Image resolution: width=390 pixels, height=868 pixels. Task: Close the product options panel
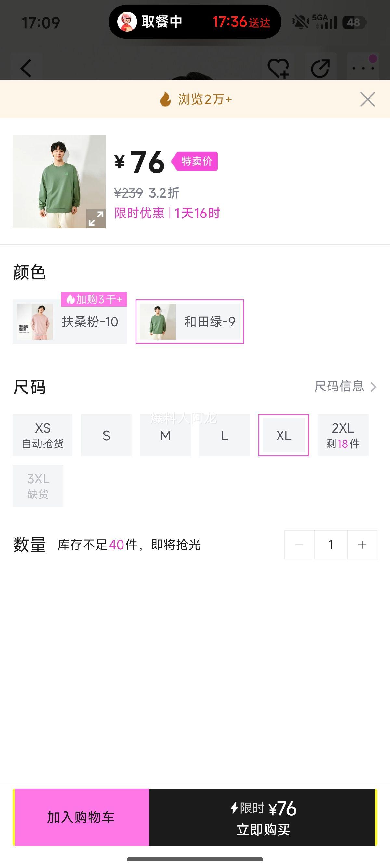[x=368, y=99]
